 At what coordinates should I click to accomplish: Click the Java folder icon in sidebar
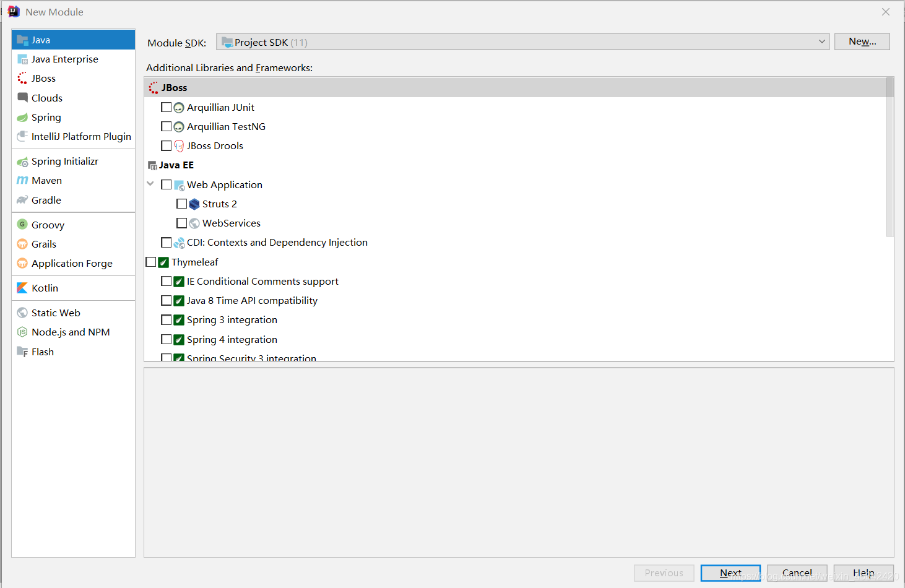pos(22,40)
